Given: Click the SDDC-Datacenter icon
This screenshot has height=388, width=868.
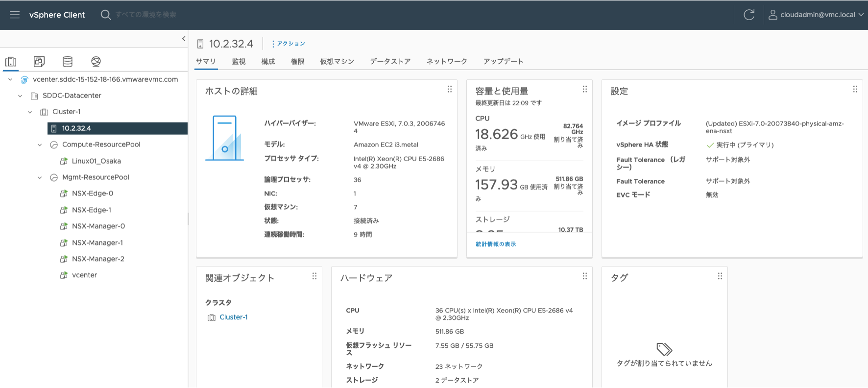Looking at the screenshot, I should pyautogui.click(x=34, y=96).
